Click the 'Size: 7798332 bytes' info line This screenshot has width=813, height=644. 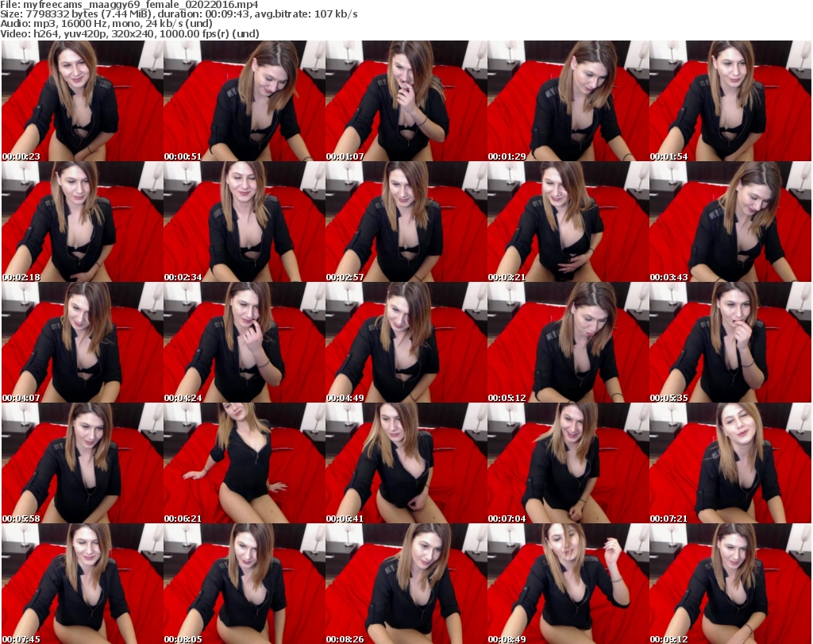(179, 14)
